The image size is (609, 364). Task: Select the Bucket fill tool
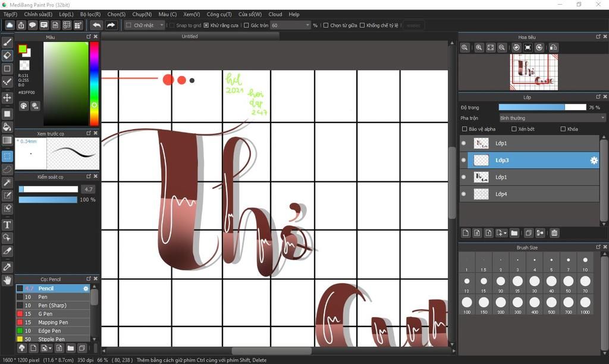7,127
